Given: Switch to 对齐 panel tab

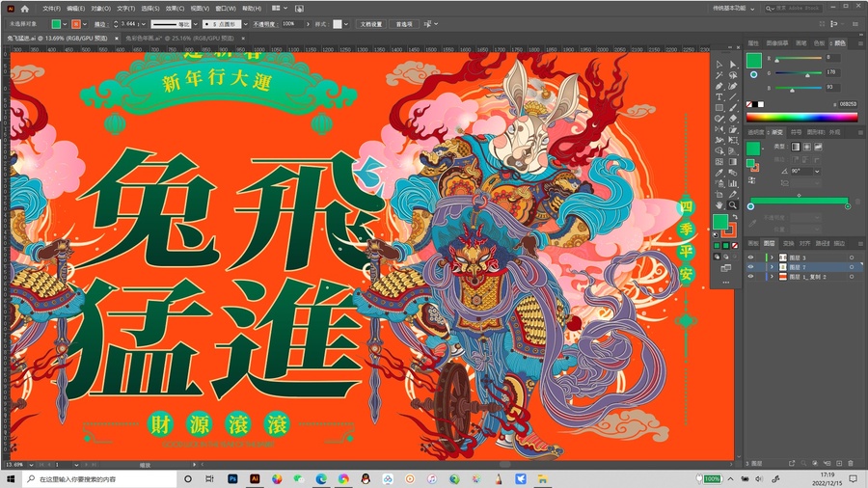Looking at the screenshot, I should (x=805, y=243).
